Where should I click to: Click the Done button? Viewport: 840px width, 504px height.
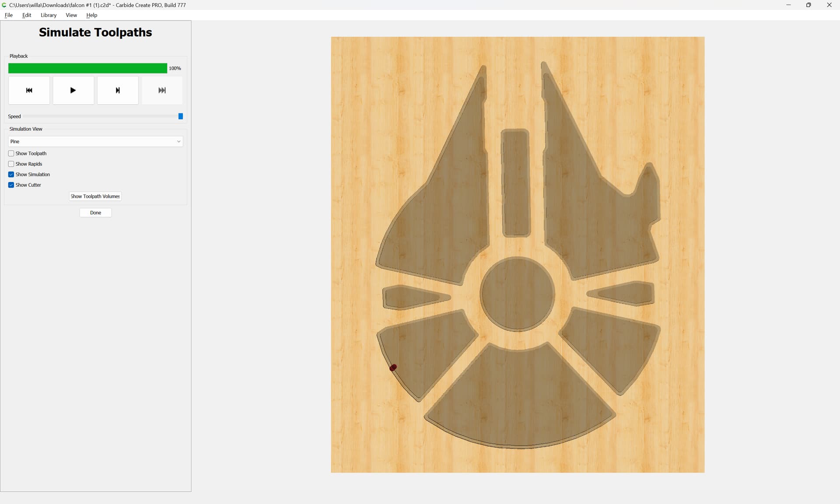95,213
